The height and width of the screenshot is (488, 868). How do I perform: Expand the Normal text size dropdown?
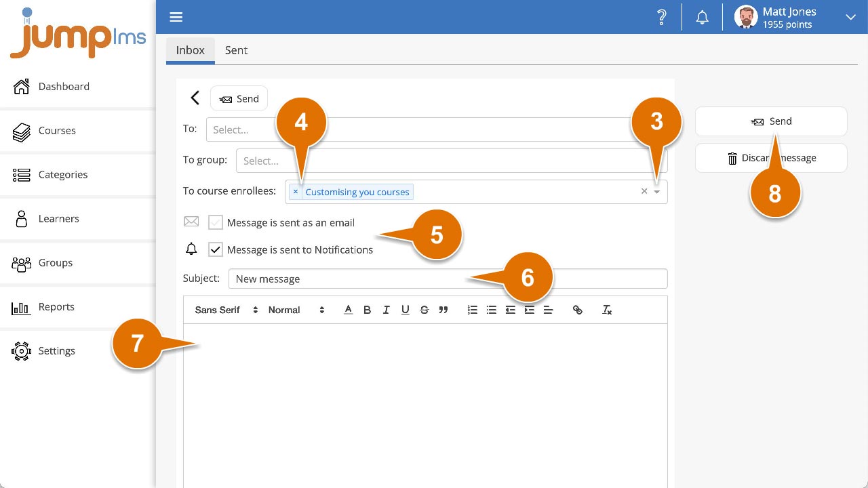coord(296,310)
